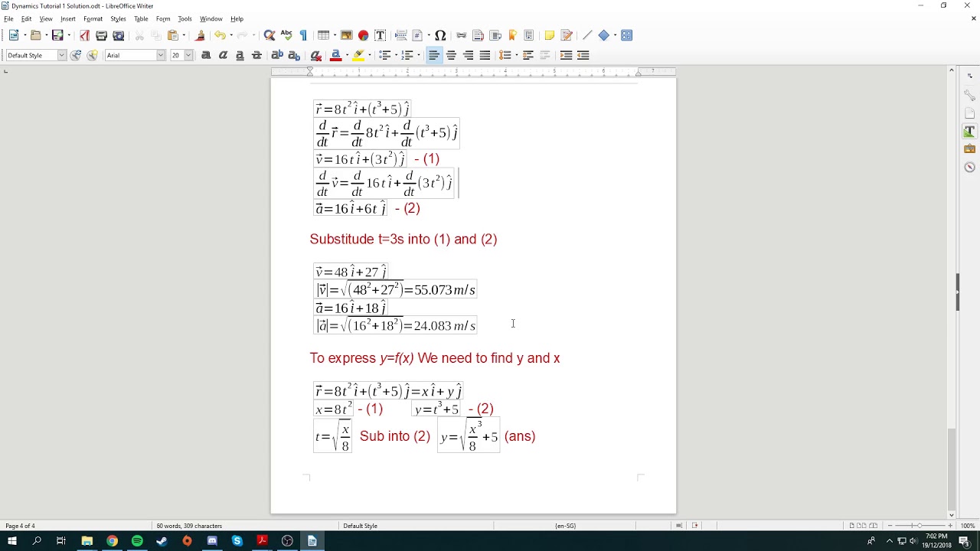
Task: Insert a page break
Action: coord(400,35)
